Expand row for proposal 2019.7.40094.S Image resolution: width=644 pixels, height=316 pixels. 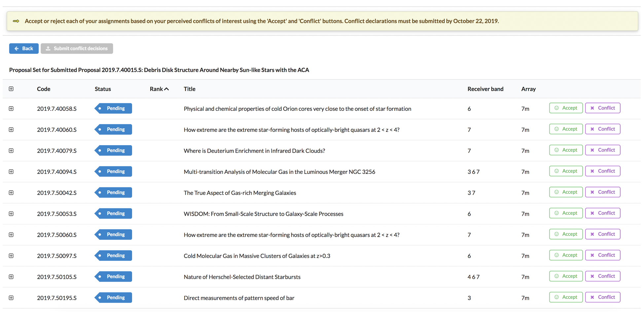(x=11, y=172)
